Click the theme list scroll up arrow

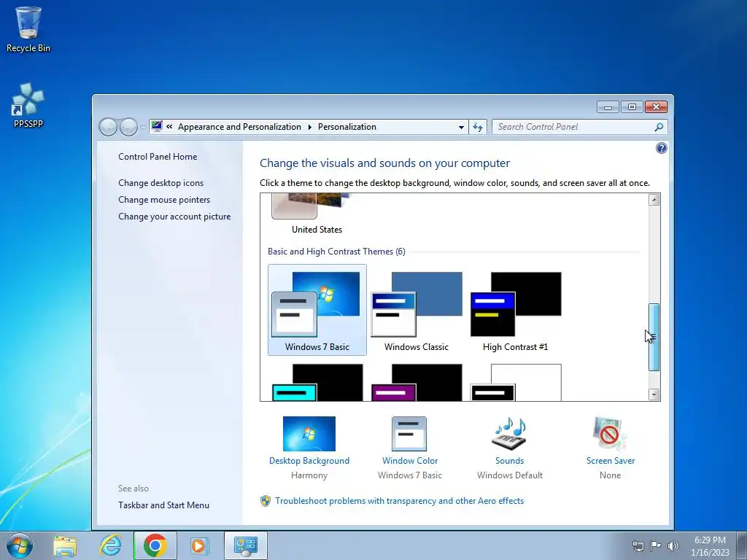coord(654,200)
